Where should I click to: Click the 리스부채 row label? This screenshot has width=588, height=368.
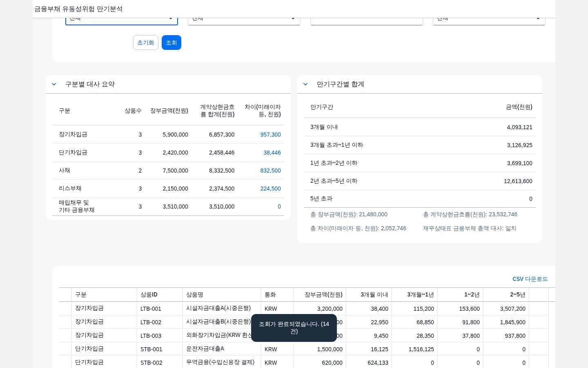point(70,188)
